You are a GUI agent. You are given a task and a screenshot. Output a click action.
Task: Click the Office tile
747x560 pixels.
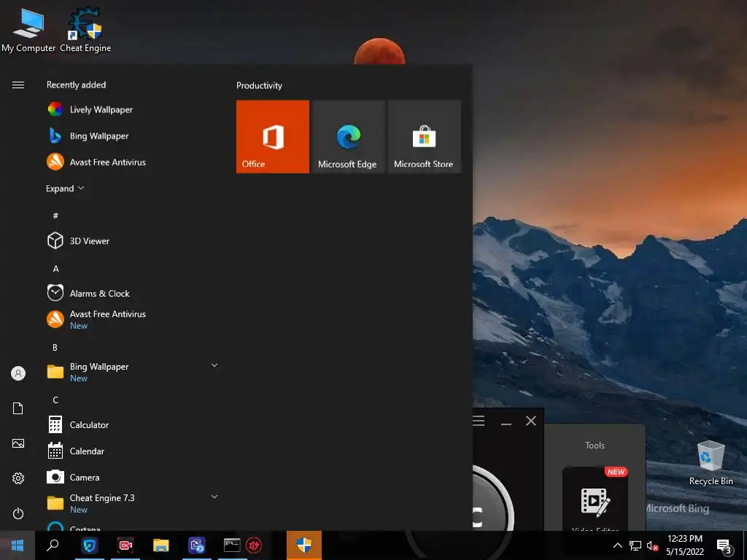click(x=273, y=136)
